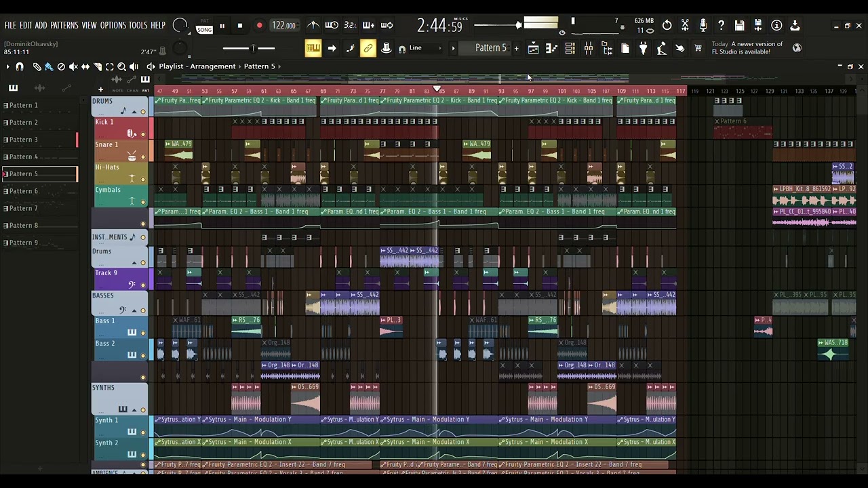Viewport: 868px width, 488px height.
Task: Add new pattern with plus button
Action: [516, 48]
